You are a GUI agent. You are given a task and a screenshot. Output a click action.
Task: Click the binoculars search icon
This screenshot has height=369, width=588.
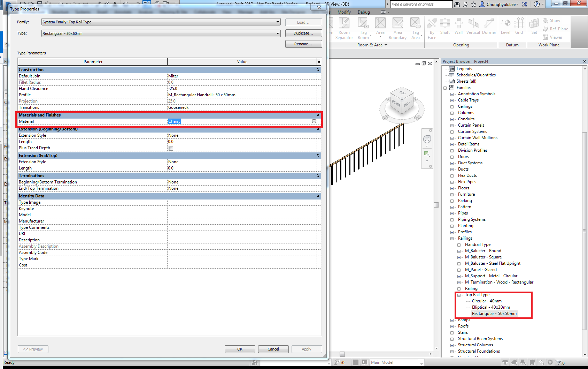[x=457, y=4]
